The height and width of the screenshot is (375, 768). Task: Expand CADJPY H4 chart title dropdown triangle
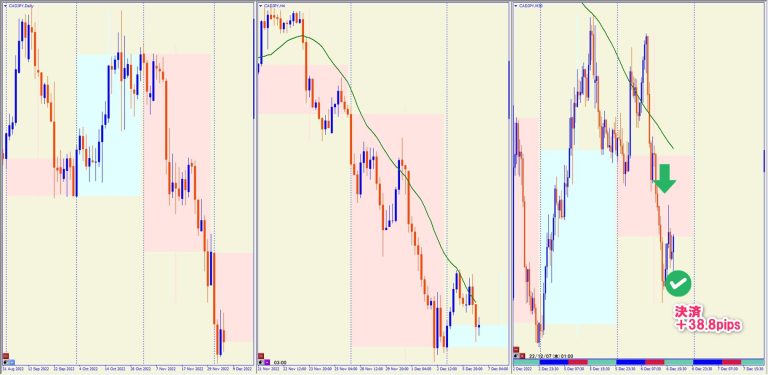(261, 6)
